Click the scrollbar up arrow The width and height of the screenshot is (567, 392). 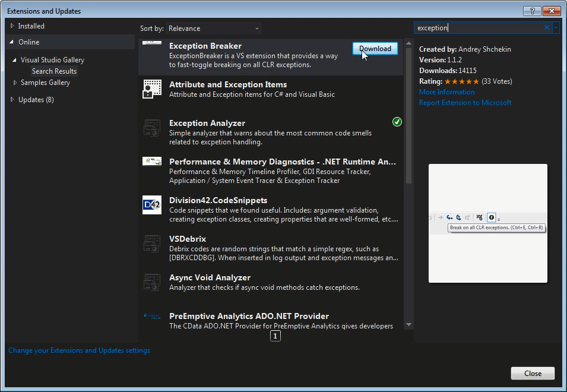tap(408, 43)
